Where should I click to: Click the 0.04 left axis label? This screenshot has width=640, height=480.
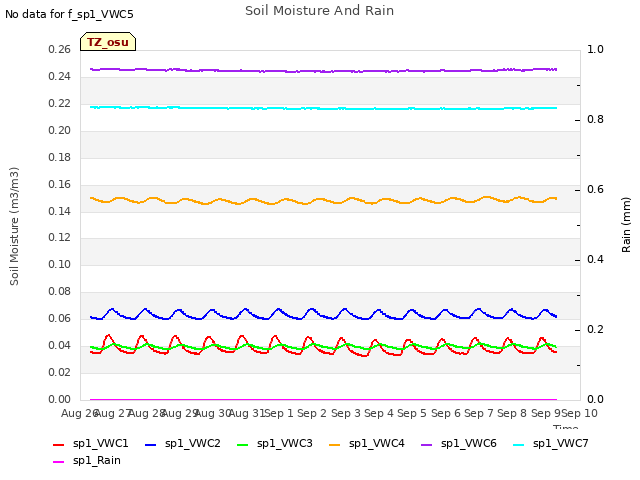(60, 345)
